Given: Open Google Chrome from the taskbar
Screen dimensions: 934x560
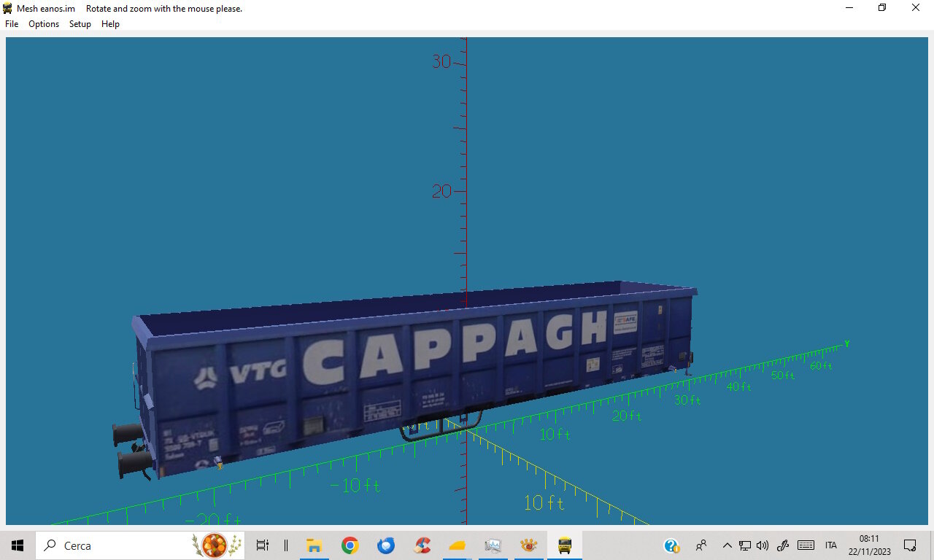Looking at the screenshot, I should 350,545.
